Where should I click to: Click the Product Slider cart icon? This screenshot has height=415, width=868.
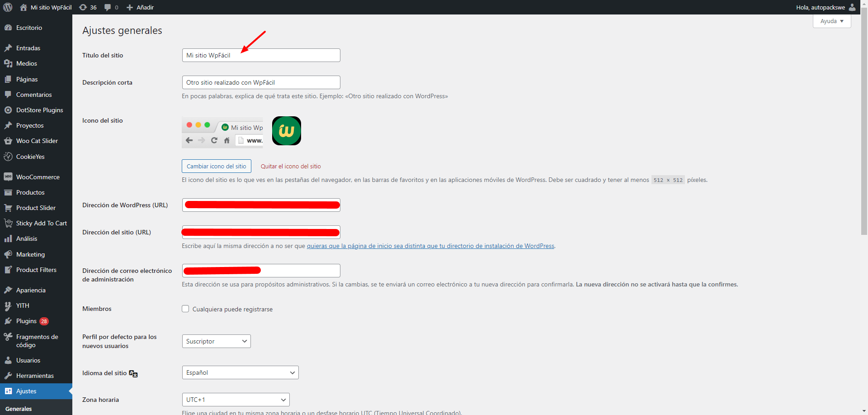8,208
